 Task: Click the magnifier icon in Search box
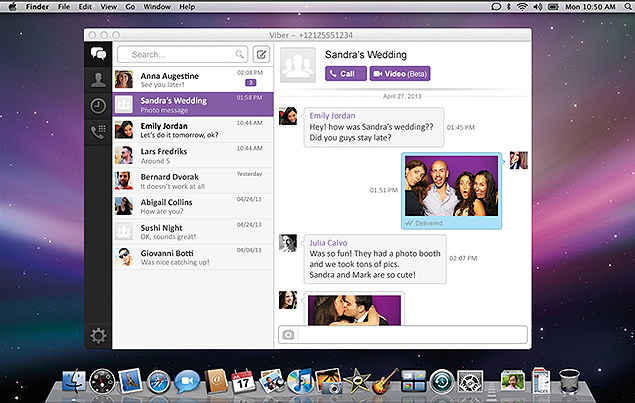click(239, 54)
